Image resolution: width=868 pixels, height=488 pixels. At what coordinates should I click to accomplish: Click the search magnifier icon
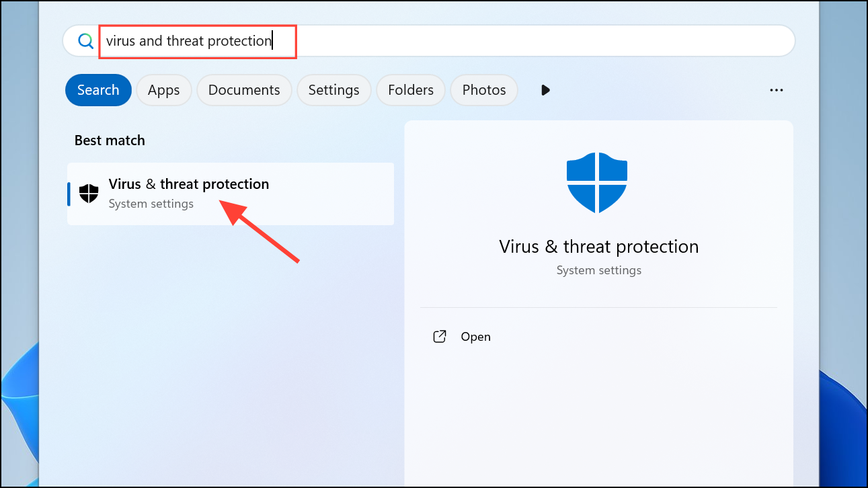point(85,41)
